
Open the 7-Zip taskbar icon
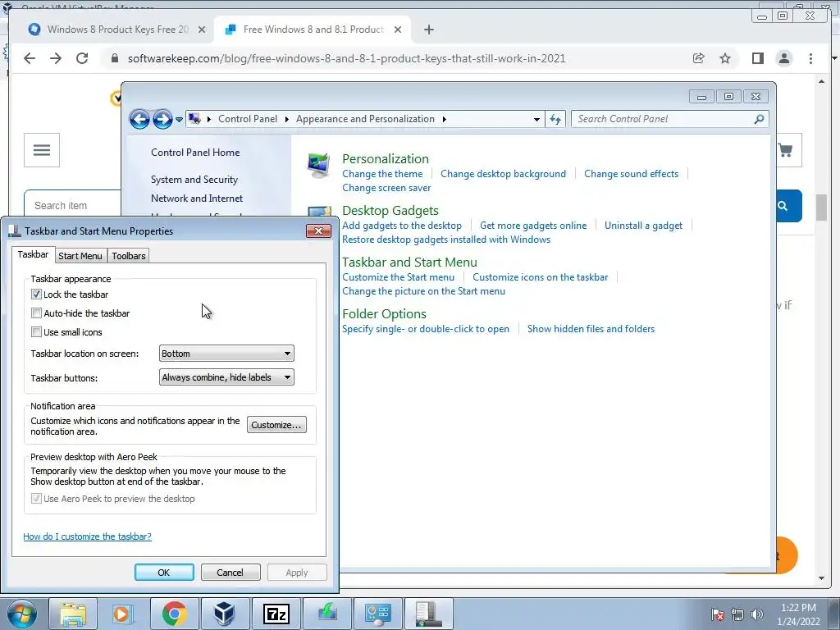coord(276,614)
